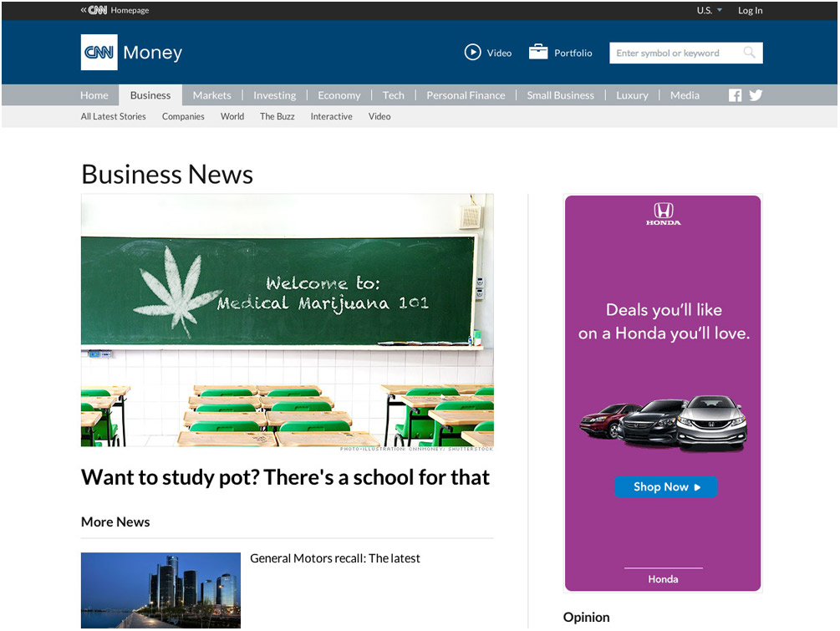Viewport: 840px width, 631px height.
Task: Open General Motors recall story link
Action: click(334, 558)
